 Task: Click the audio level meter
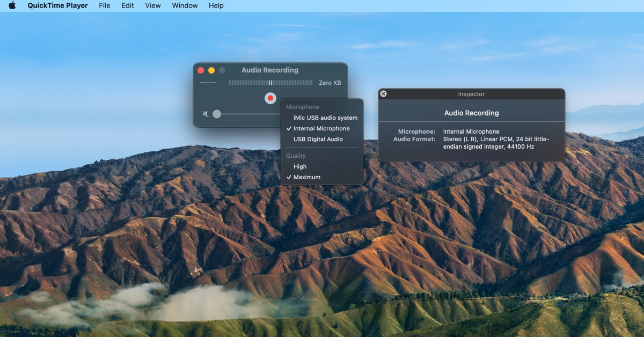click(x=270, y=83)
